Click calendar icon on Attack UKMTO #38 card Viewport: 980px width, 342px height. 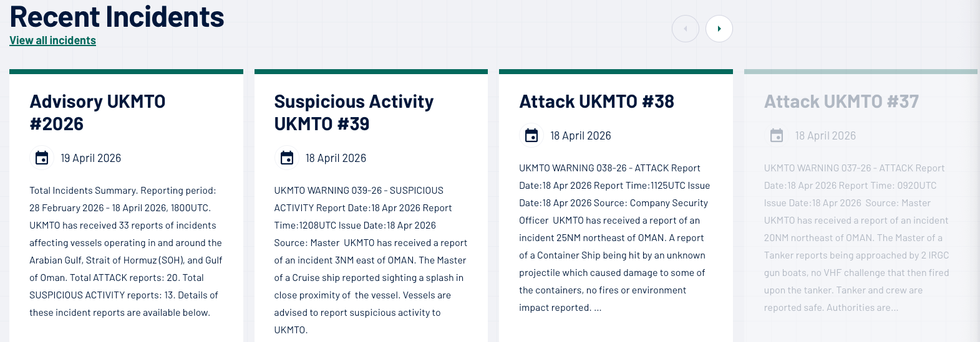[531, 136]
